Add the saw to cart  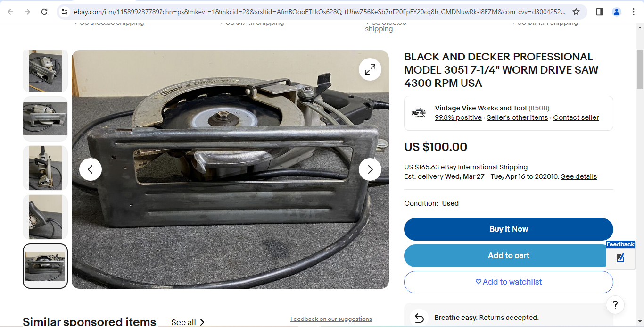tap(509, 256)
